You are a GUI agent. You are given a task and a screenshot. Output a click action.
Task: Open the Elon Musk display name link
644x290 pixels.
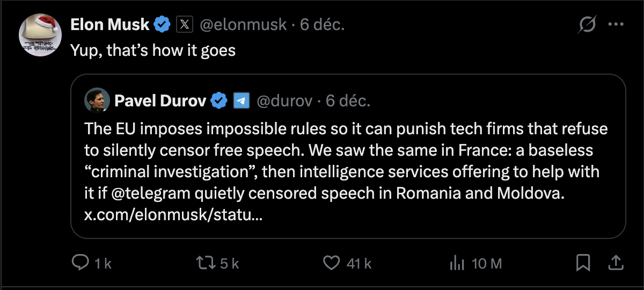[110, 24]
